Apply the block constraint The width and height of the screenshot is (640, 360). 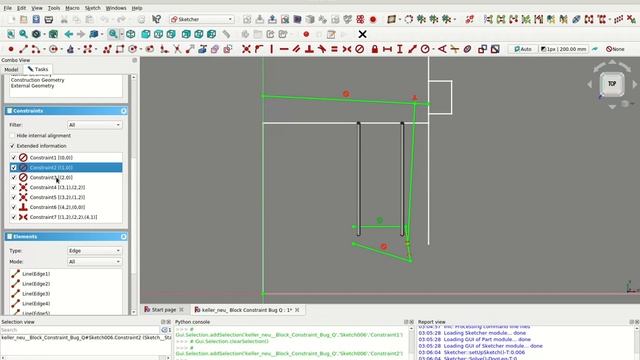[359, 49]
